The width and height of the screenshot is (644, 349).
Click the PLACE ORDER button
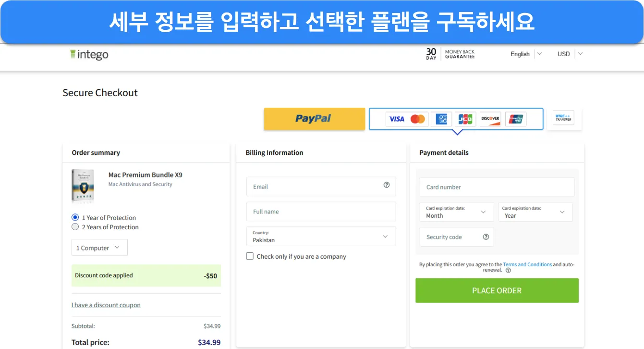497,290
